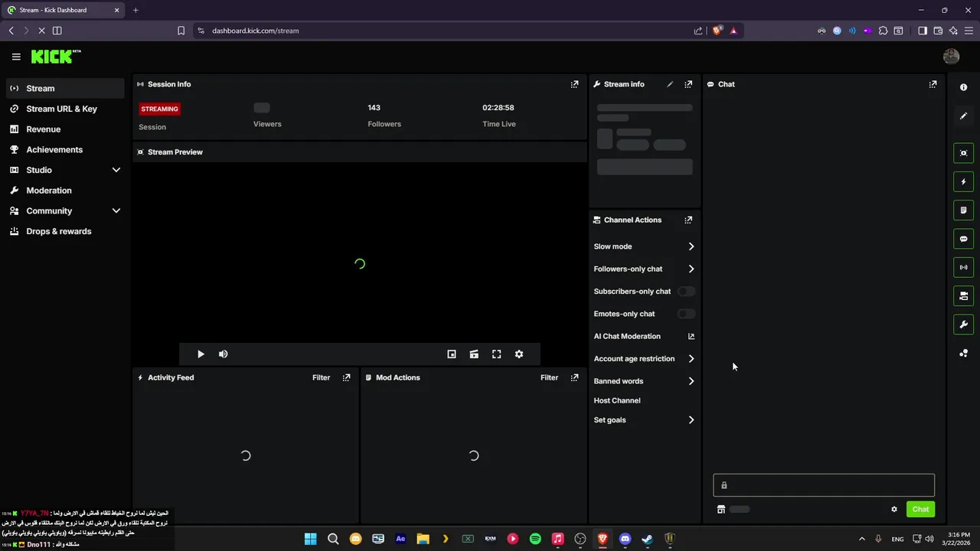Open Activity Feed Filter

click(321, 377)
